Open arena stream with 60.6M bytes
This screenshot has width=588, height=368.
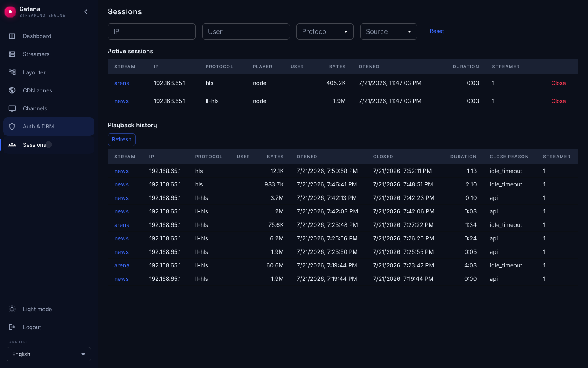pyautogui.click(x=122, y=265)
